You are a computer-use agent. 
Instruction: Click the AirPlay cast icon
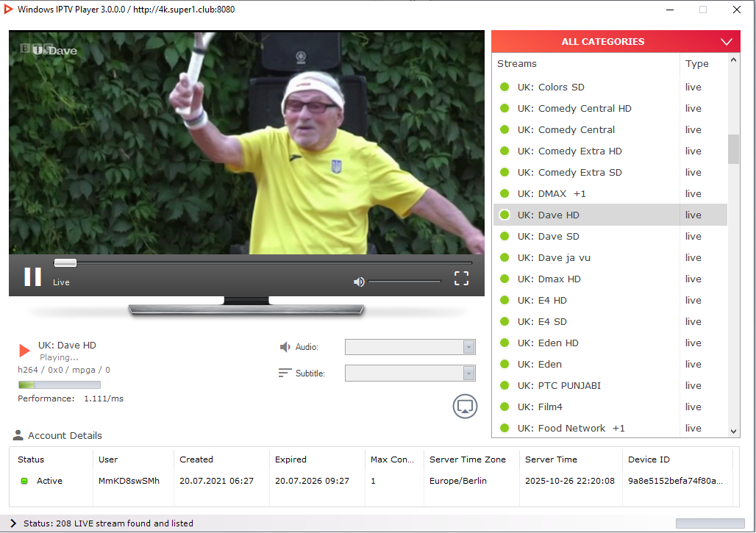pos(465,406)
